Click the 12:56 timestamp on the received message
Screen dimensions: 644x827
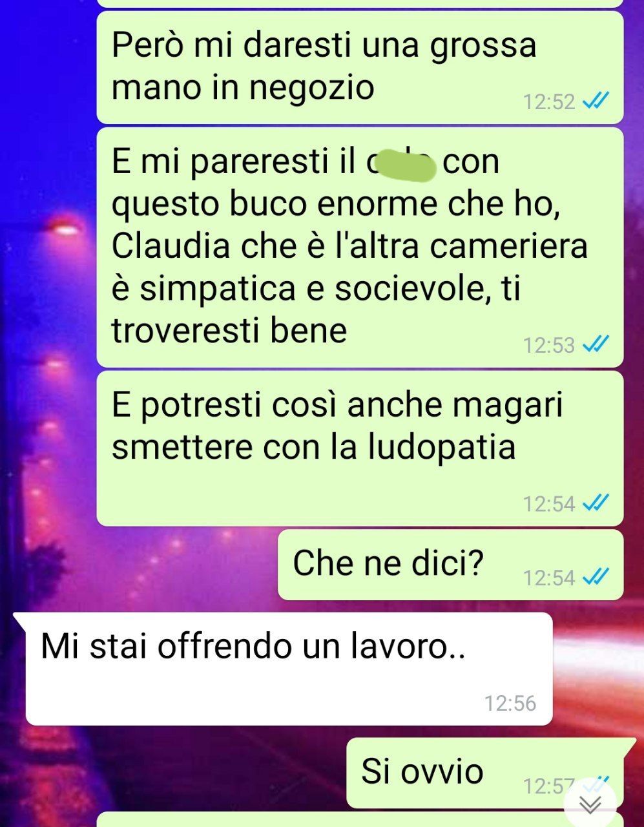coord(510,703)
